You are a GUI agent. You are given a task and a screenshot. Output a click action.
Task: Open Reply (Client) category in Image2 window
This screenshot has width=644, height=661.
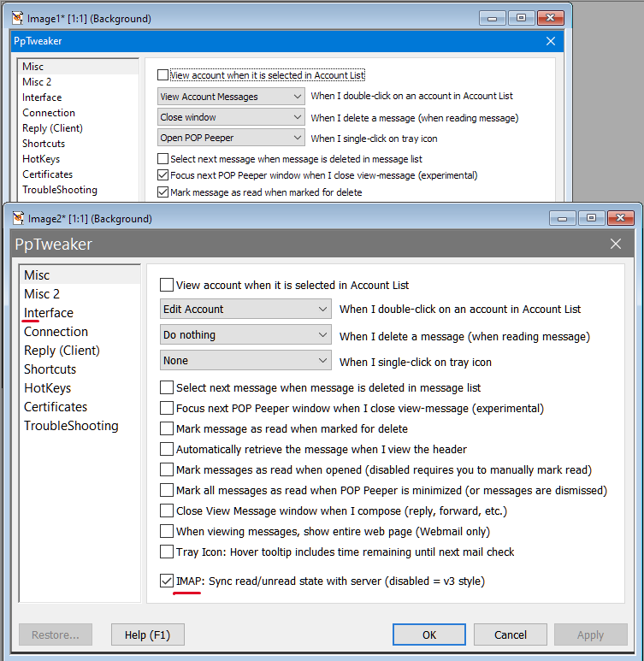(x=80, y=351)
